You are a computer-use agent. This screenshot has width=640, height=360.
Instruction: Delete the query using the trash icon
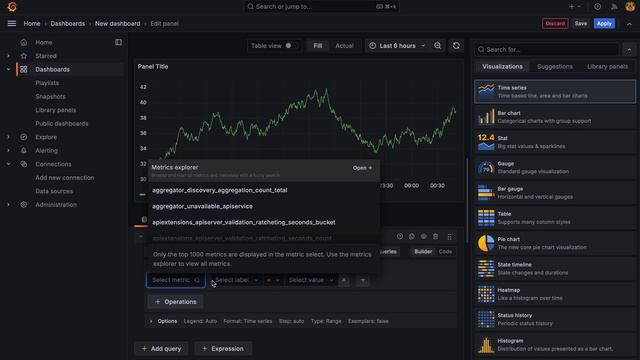pyautogui.click(x=436, y=236)
